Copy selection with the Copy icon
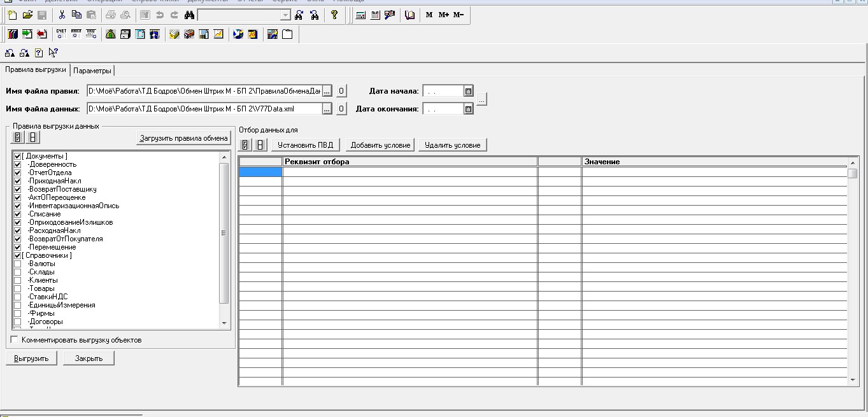868x417 pixels. [x=76, y=15]
